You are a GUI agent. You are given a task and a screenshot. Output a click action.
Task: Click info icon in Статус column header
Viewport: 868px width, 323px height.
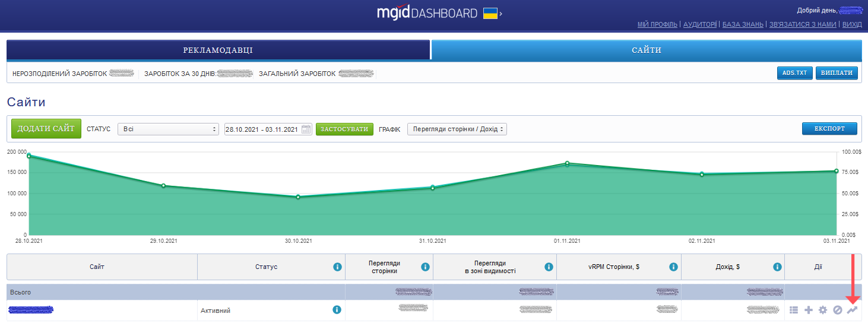pyautogui.click(x=337, y=267)
